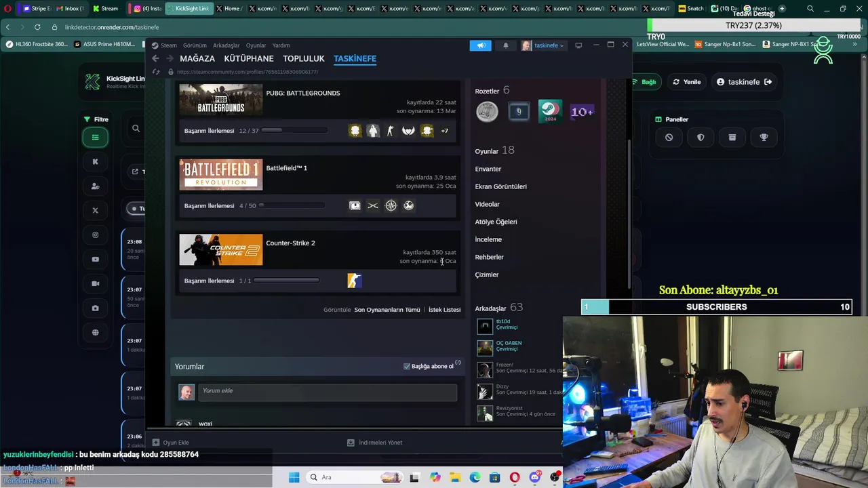The height and width of the screenshot is (488, 868).
Task: Click the Battlefield 1 game thumbnail
Action: [x=220, y=175]
